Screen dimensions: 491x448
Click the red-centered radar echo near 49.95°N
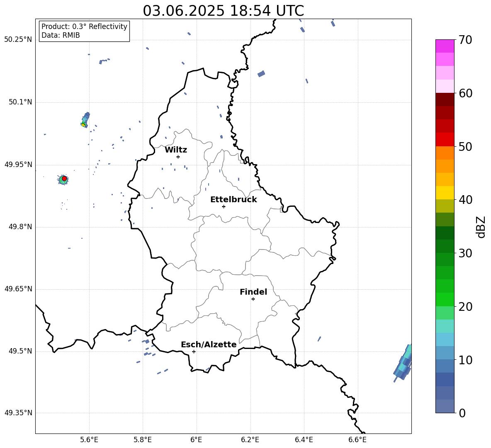pos(63,179)
